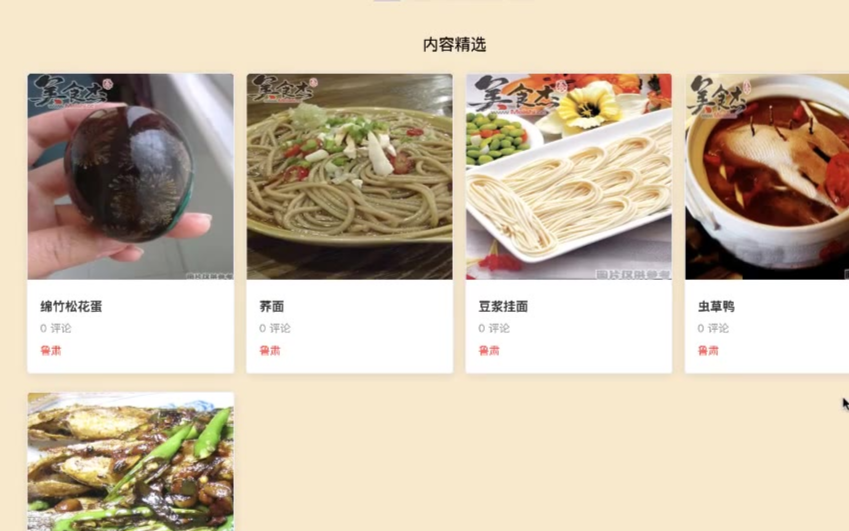Click the 豆浆挂面 recipe title
Image resolution: width=849 pixels, height=531 pixels.
(x=503, y=306)
